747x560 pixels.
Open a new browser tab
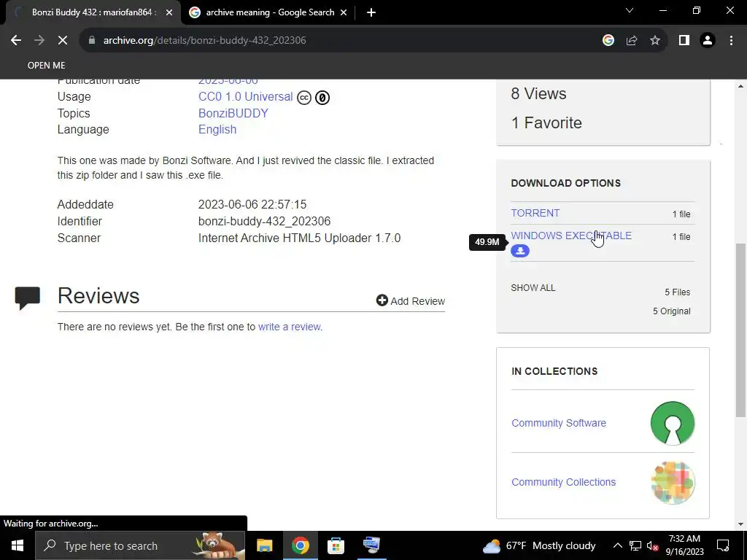pyautogui.click(x=371, y=12)
